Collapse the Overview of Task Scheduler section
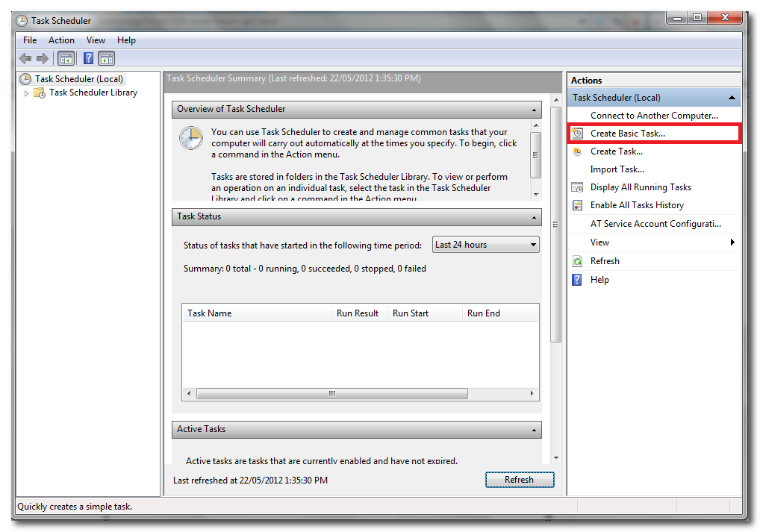The width and height of the screenshot is (760, 532). point(535,110)
